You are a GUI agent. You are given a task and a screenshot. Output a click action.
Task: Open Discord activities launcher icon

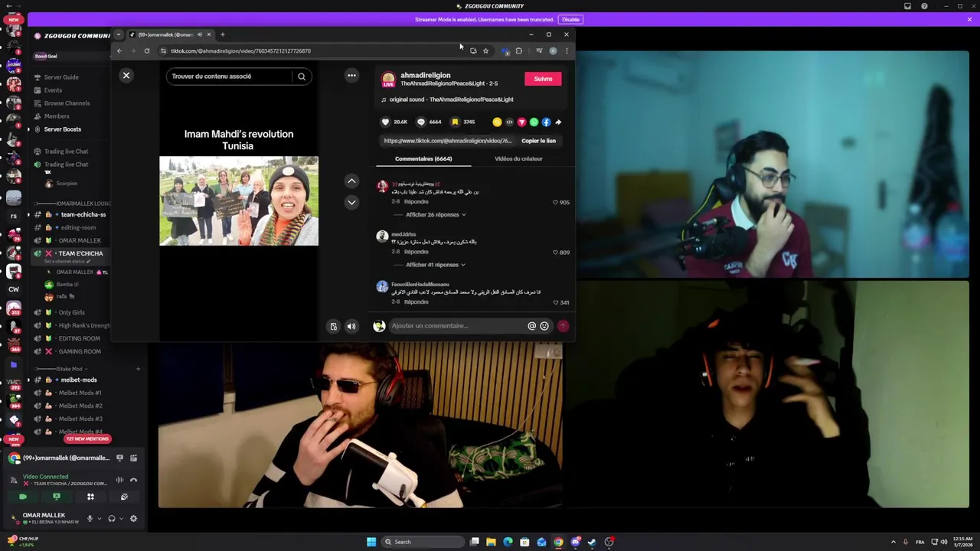[90, 497]
